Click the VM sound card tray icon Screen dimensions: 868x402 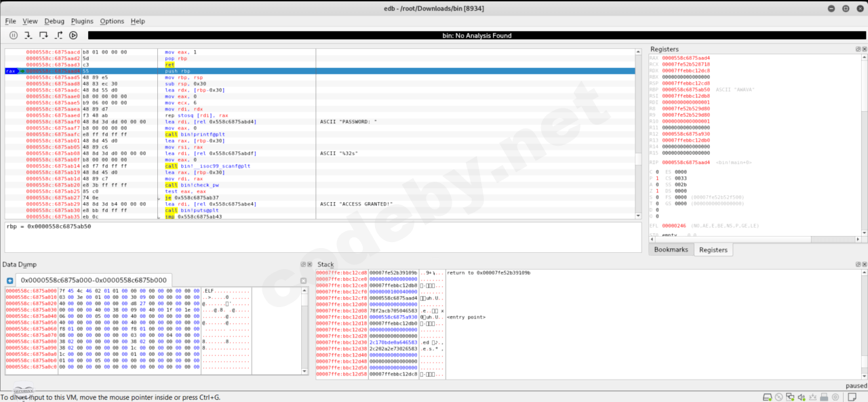803,397
